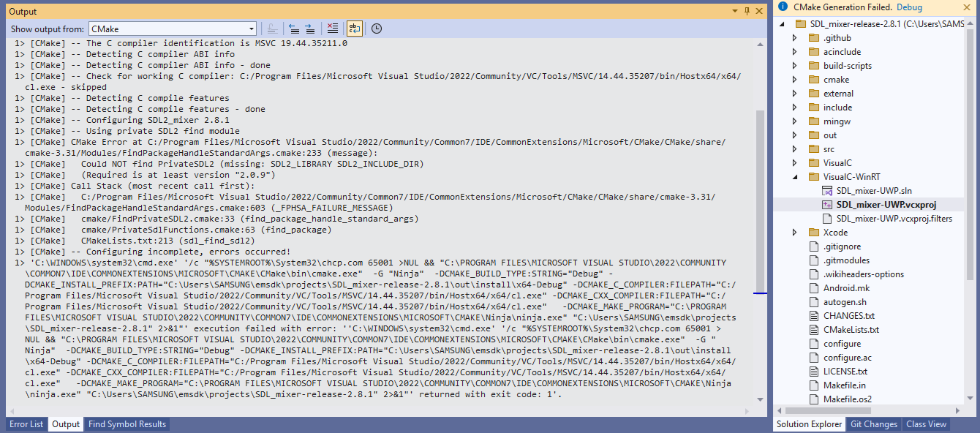980x433 pixels.
Task: Select the Android.mk file
Action: coord(846,288)
